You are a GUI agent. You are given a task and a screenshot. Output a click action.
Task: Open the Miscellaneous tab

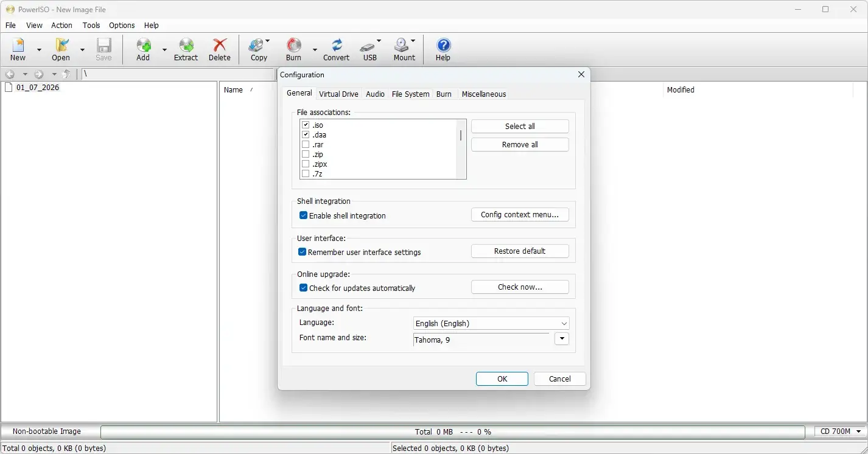click(x=484, y=94)
